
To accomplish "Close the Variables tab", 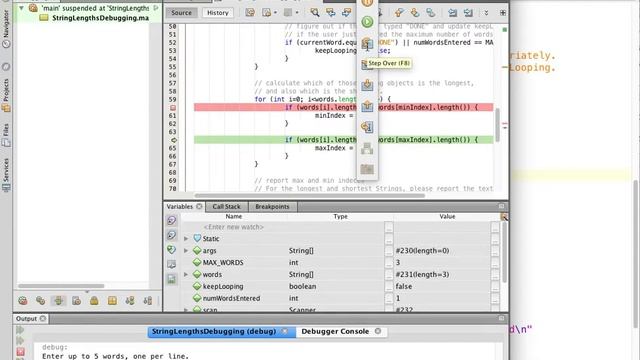I will [199, 207].
